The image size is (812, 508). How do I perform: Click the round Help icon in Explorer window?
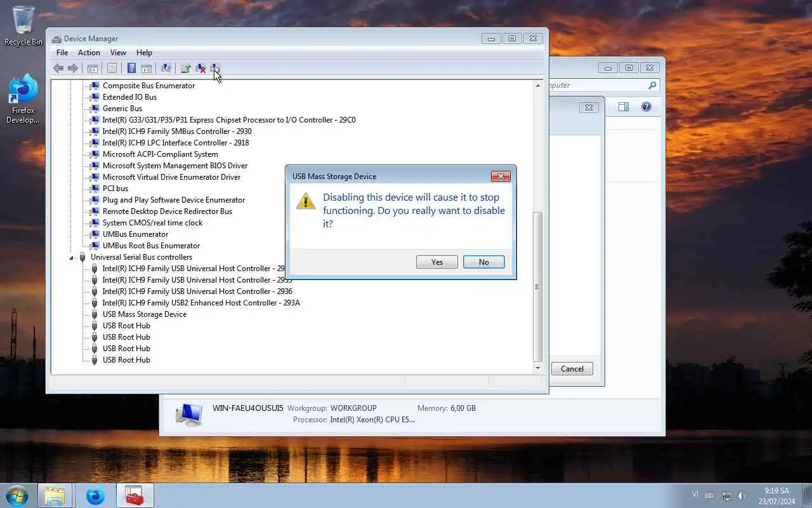pyautogui.click(x=646, y=107)
